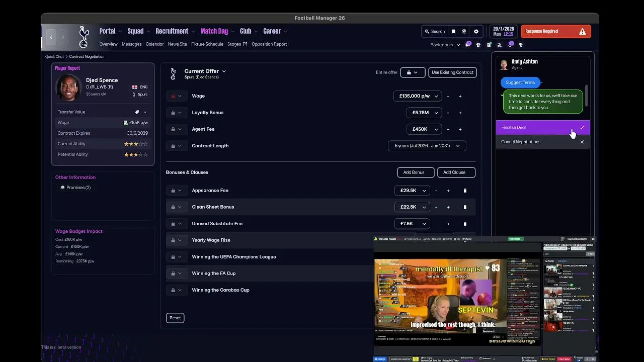Open the tactics board bookmark icon
Viewport: 644px width, 362px height.
pos(489,45)
